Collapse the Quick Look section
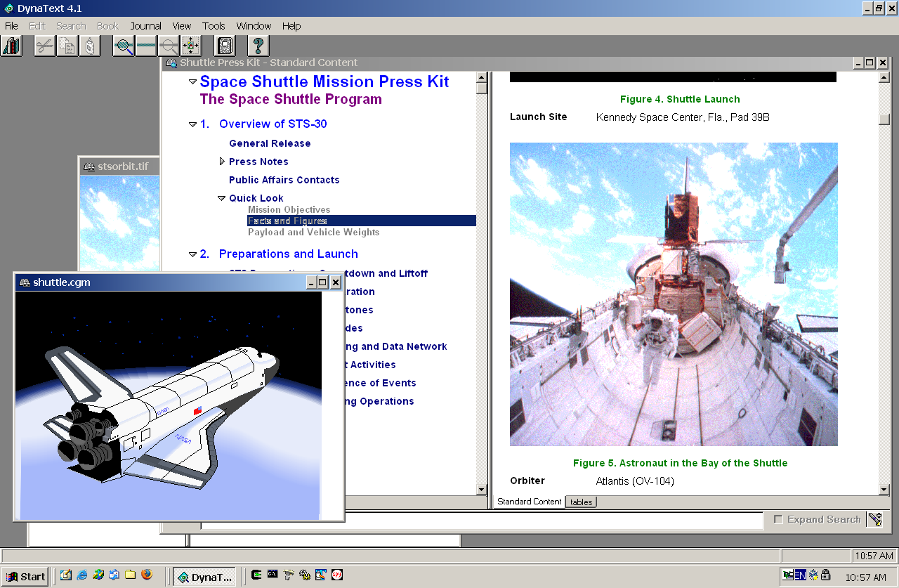This screenshot has width=899, height=588. 221,198
